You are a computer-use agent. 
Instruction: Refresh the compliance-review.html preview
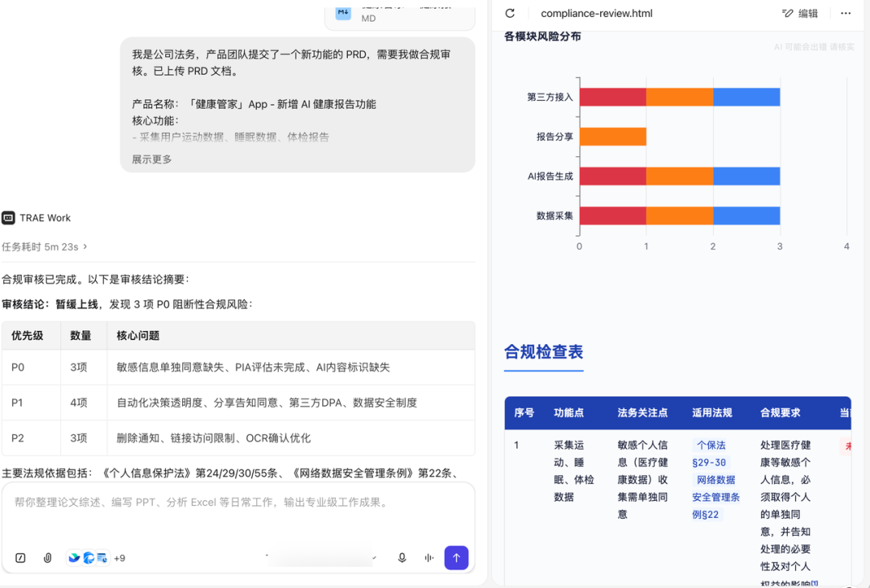(x=510, y=14)
